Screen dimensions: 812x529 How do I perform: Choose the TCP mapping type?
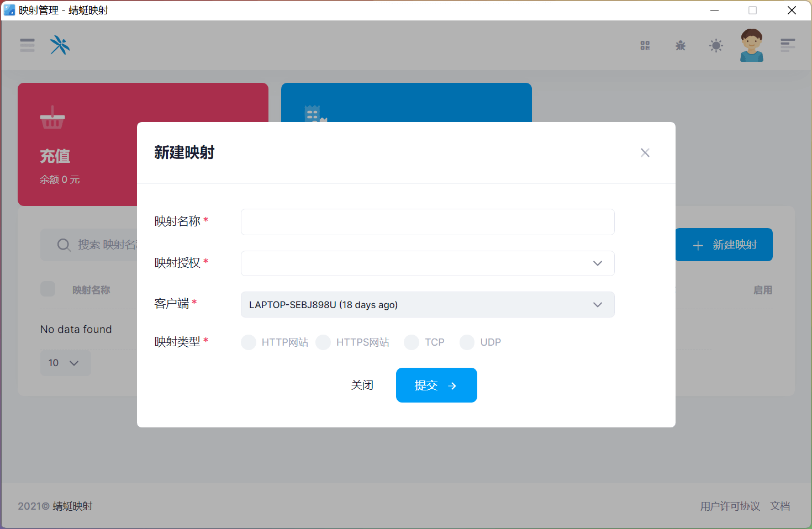(x=412, y=342)
